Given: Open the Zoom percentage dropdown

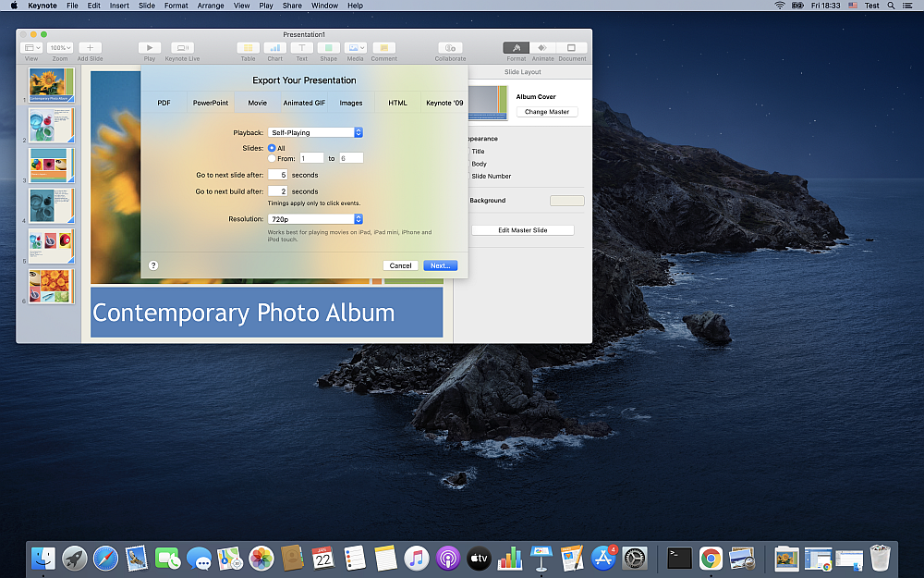Looking at the screenshot, I should (x=59, y=47).
